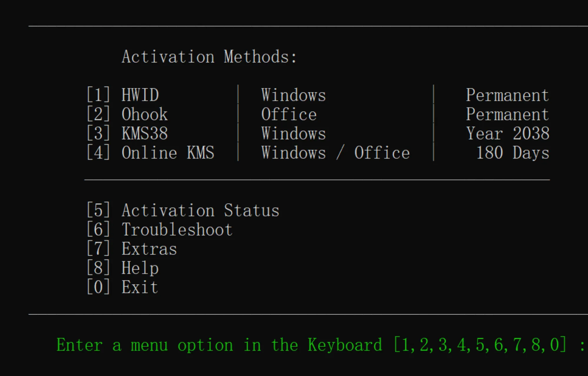Screen dimensions: 588x376
Task: Click the Help menu option
Action: coord(140,268)
